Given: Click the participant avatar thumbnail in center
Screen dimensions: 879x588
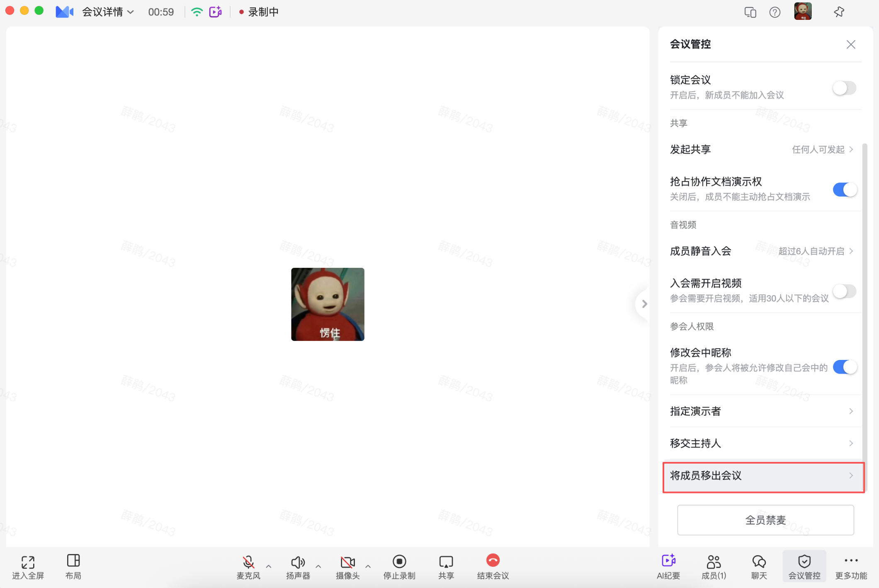Looking at the screenshot, I should pos(328,304).
